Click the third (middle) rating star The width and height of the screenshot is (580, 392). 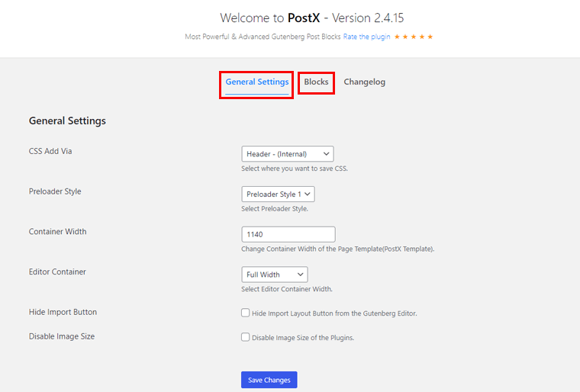(414, 37)
